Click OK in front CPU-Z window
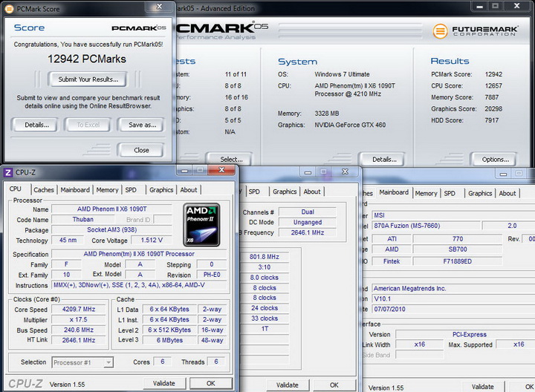This screenshot has width=535, height=392. [211, 383]
